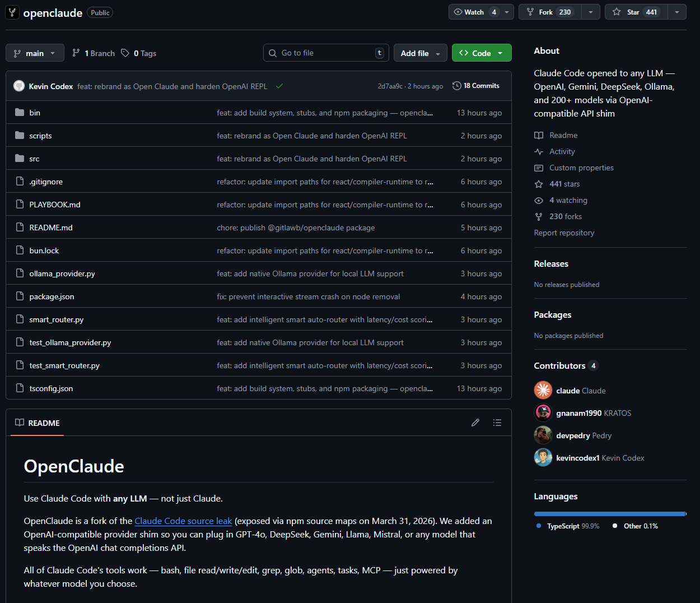700x603 pixels.
Task: Open the test_smart_router.py file
Action: 64,365
